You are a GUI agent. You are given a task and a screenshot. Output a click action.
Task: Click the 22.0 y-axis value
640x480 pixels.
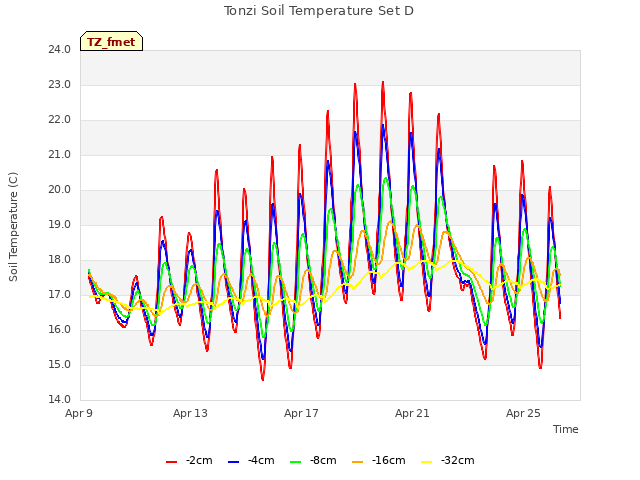[x=60, y=120]
